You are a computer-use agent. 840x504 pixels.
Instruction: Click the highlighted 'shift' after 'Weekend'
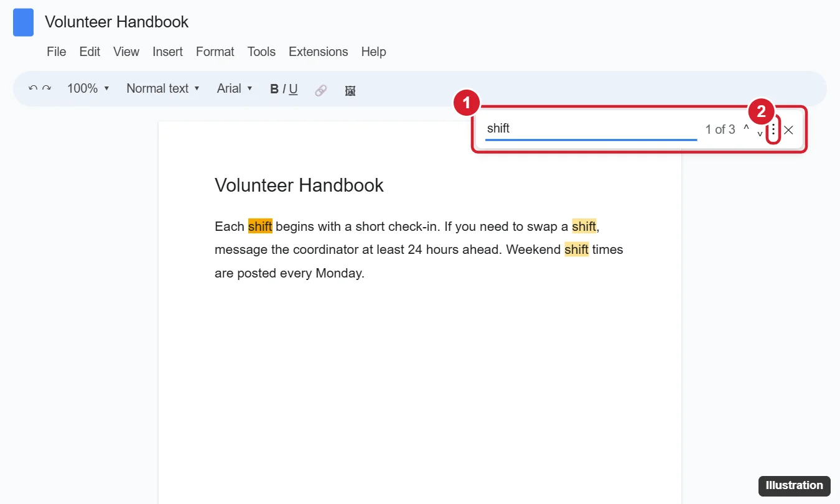coord(576,250)
